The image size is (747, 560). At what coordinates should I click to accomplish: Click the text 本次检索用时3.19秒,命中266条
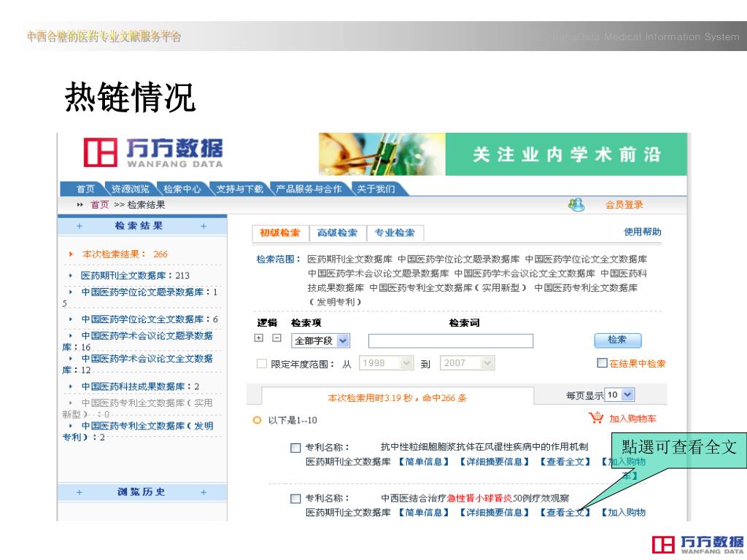[398, 398]
